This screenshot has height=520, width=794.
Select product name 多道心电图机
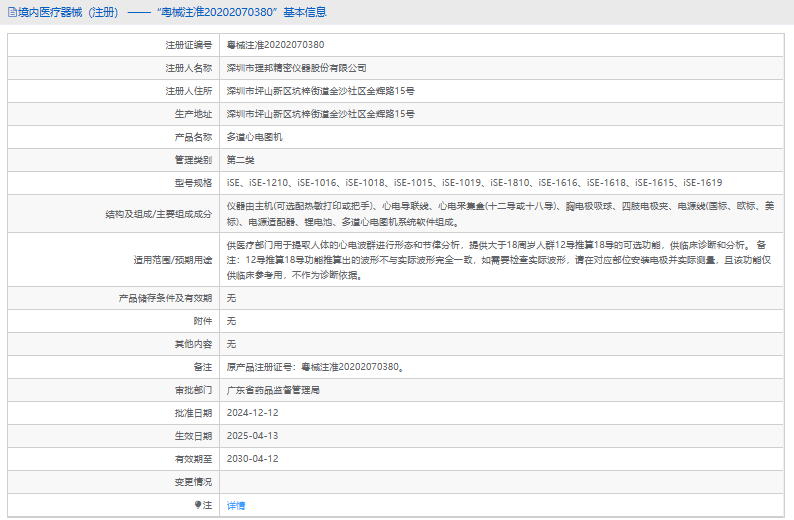click(x=254, y=137)
